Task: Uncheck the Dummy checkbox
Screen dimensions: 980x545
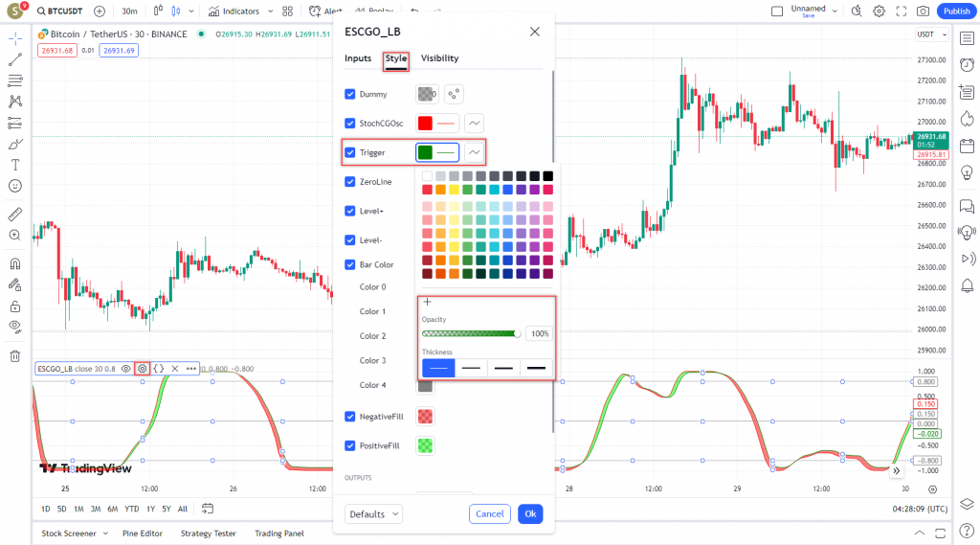Action: (x=350, y=94)
